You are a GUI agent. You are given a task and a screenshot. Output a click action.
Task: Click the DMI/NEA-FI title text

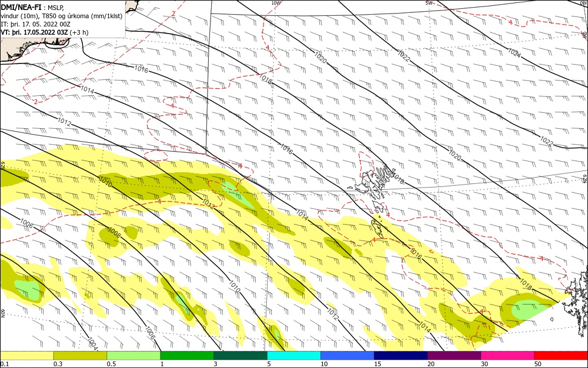point(21,6)
